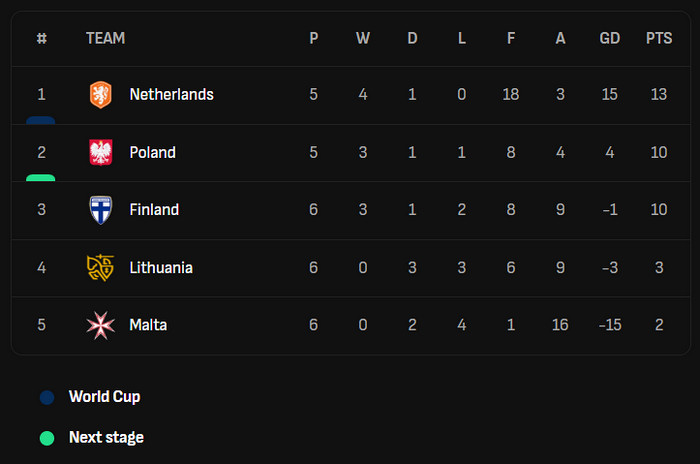Sort by the GD column header
Image resolution: width=700 pixels, height=464 pixels.
coord(609,38)
